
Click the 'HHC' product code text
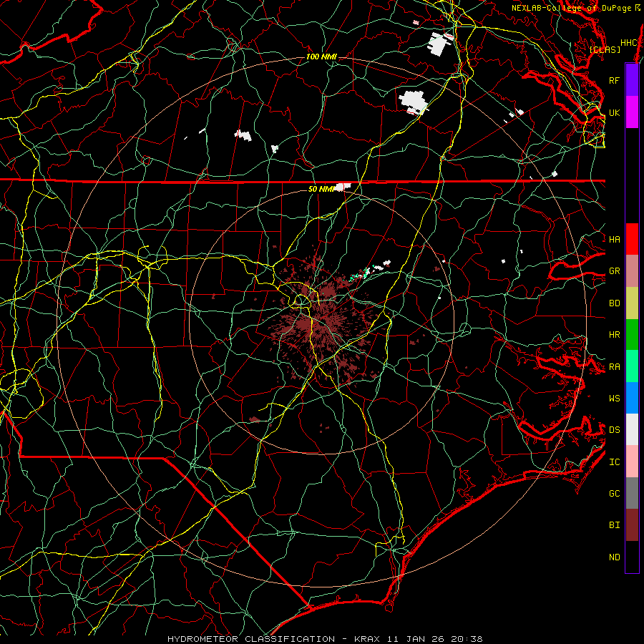click(x=628, y=42)
